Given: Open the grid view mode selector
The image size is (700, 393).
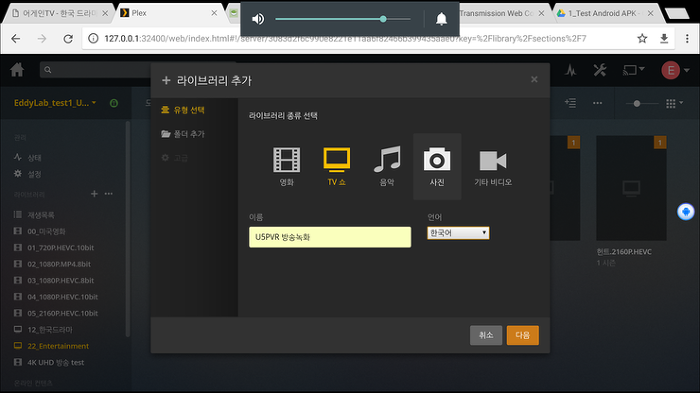Looking at the screenshot, I should pos(674,103).
